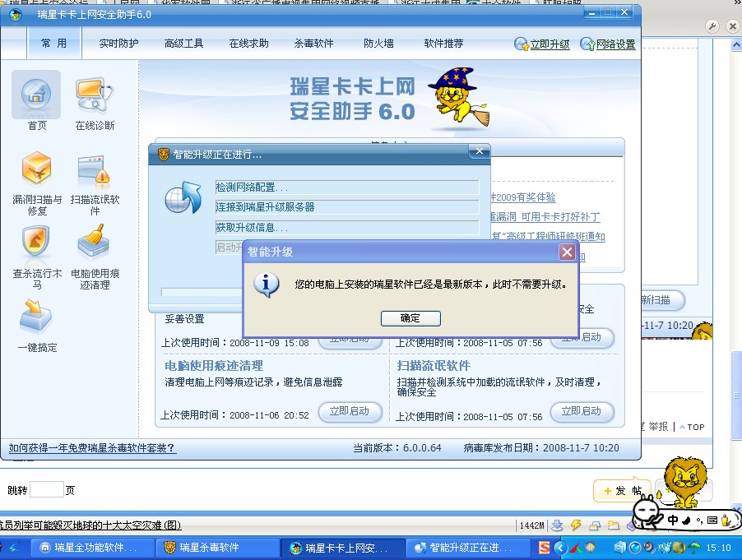Click the lion icon in upgrade window title
Viewport: 742px width, 560px height.
click(x=163, y=155)
